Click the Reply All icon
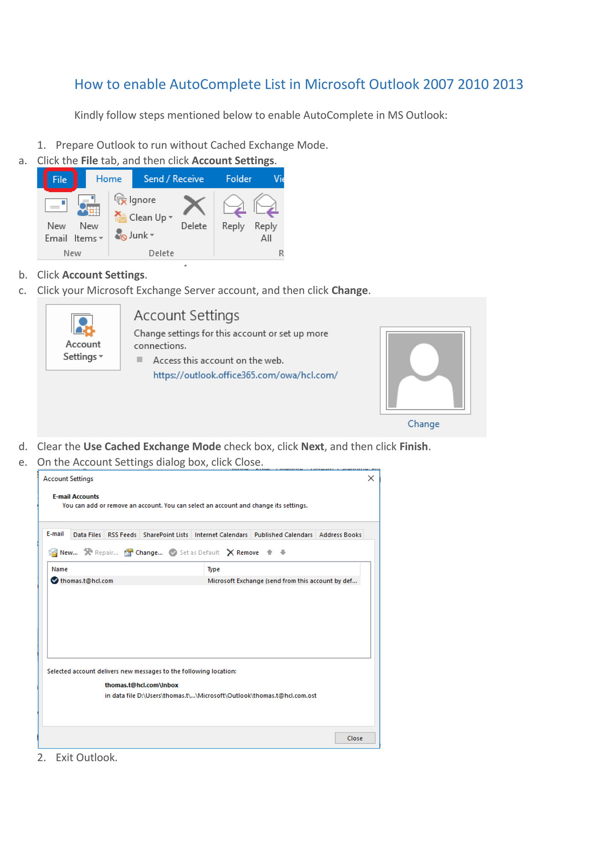Screen dimensions: 614x868 (x=266, y=205)
